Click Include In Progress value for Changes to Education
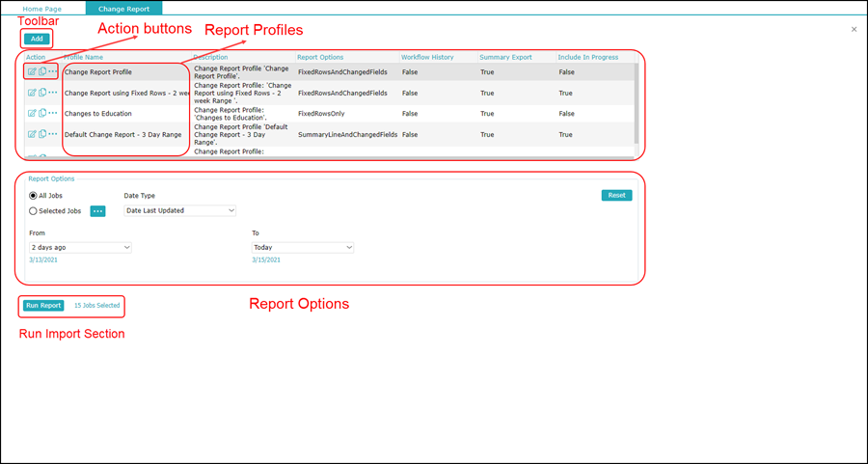Viewport: 868px width, 464px height. pos(566,114)
